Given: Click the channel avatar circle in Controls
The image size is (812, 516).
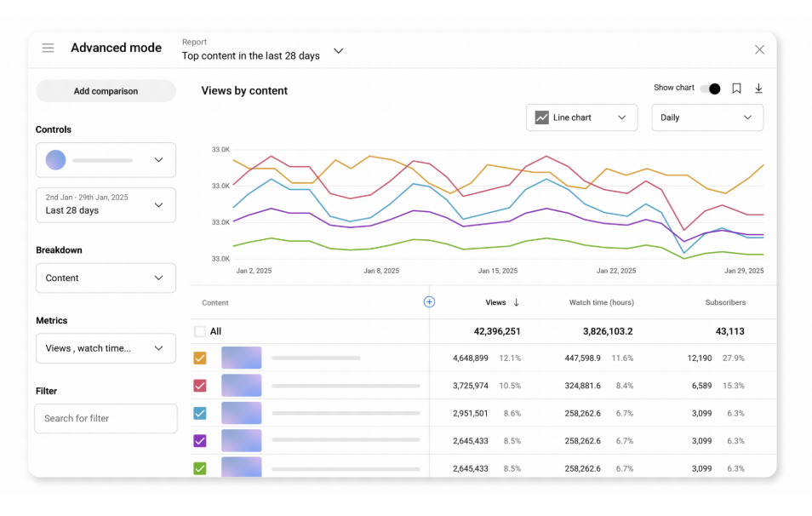Looking at the screenshot, I should tap(56, 160).
